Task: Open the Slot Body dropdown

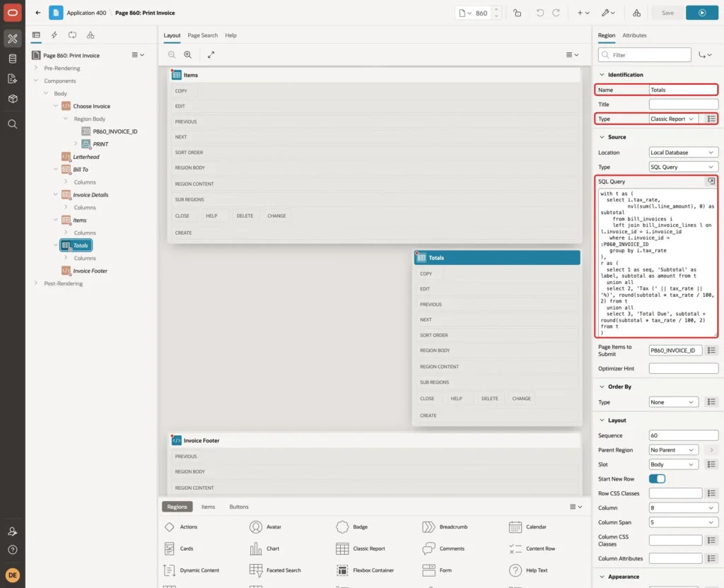Action: [673, 464]
